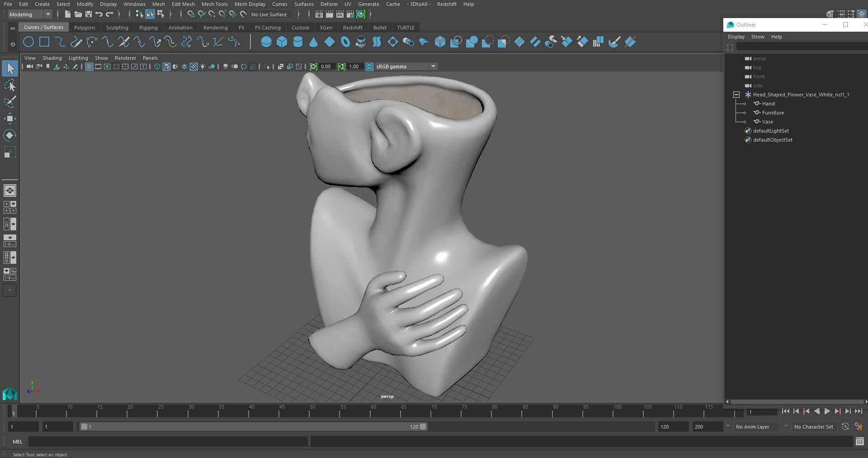Switch to the Polygons shelf tab
The width and height of the screenshot is (868, 458).
(85, 28)
